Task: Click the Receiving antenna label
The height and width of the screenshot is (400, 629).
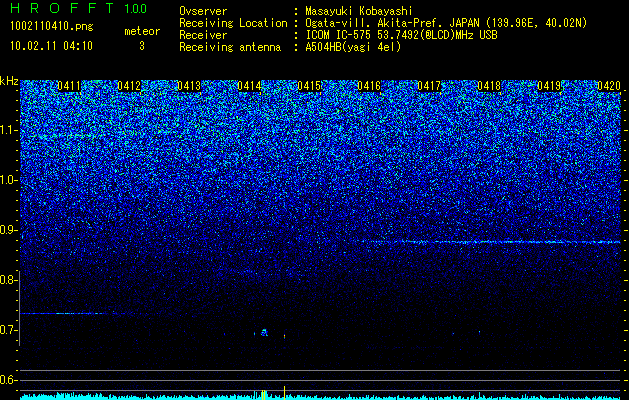Action: click(230, 47)
